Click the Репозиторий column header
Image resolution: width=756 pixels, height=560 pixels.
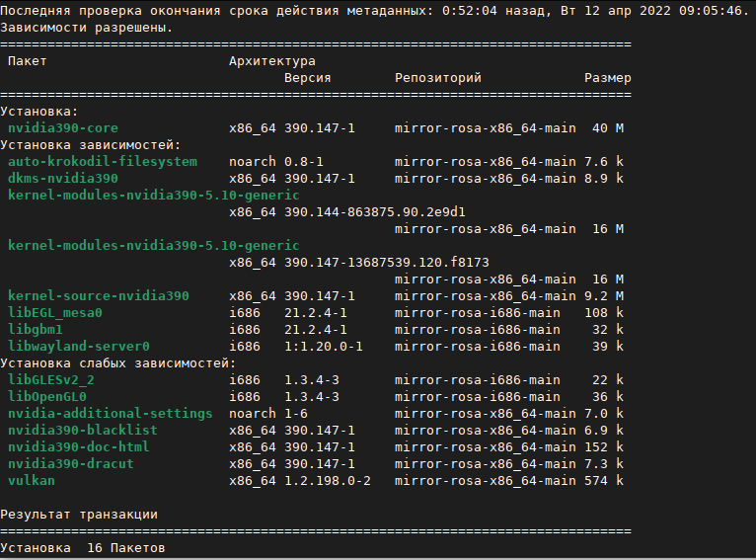pos(437,78)
